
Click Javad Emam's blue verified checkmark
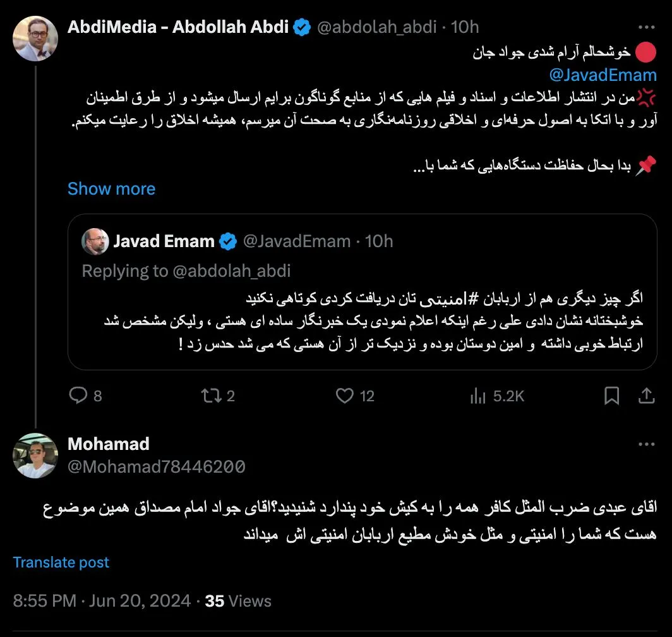(x=227, y=241)
